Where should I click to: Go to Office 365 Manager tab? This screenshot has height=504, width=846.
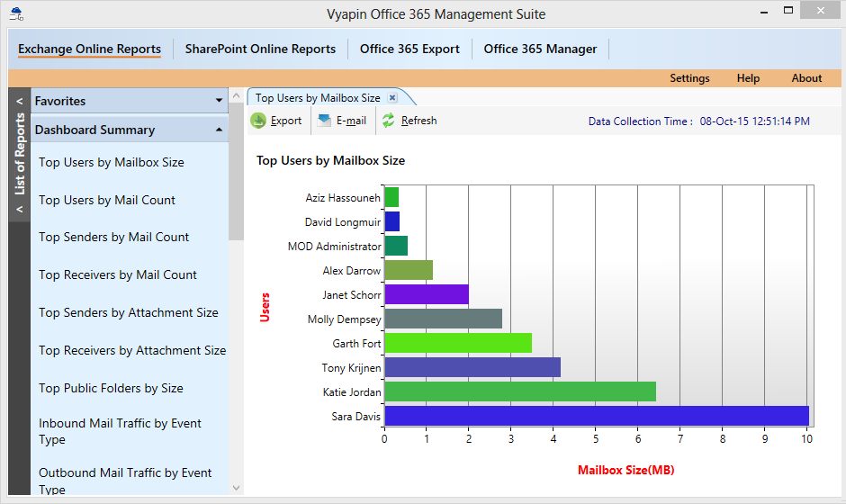click(540, 49)
